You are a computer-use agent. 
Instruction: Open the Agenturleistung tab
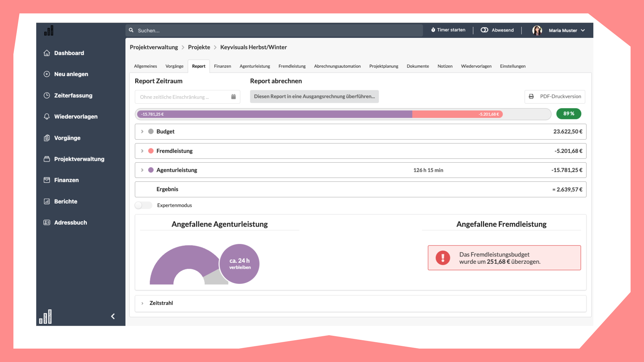click(255, 66)
